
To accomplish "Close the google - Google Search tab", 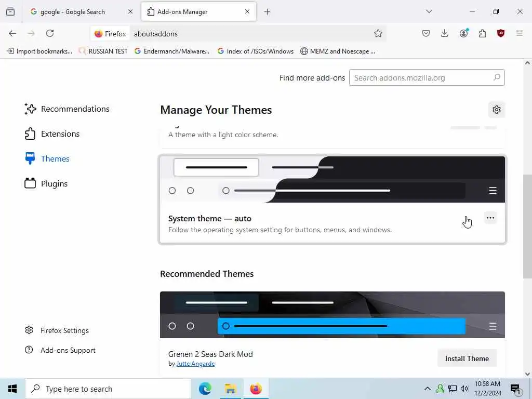I will (130, 11).
